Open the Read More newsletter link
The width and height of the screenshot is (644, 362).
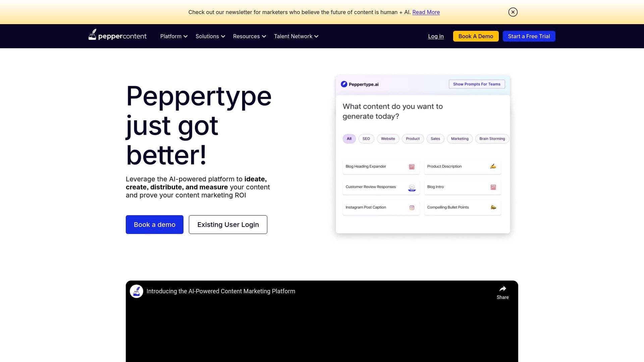tap(426, 12)
